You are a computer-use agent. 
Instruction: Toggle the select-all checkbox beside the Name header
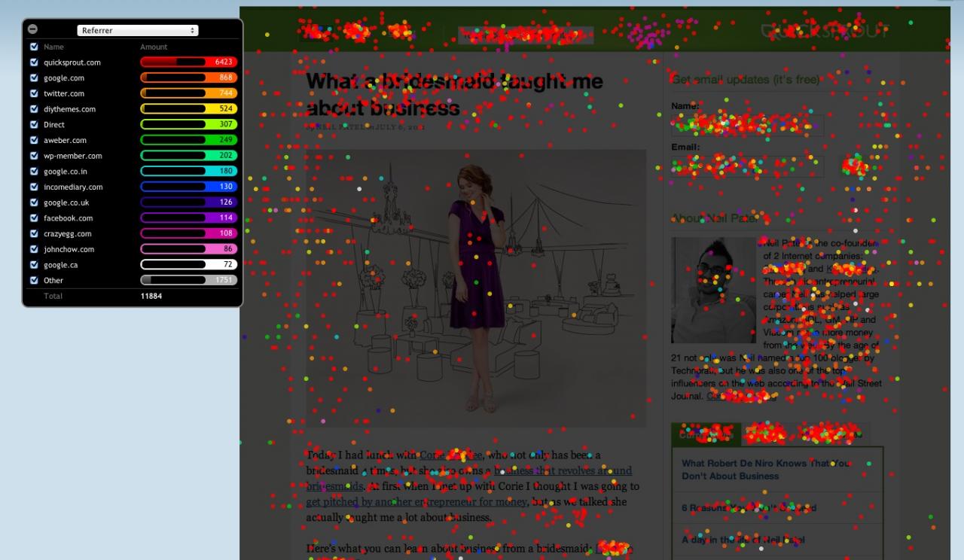33,47
